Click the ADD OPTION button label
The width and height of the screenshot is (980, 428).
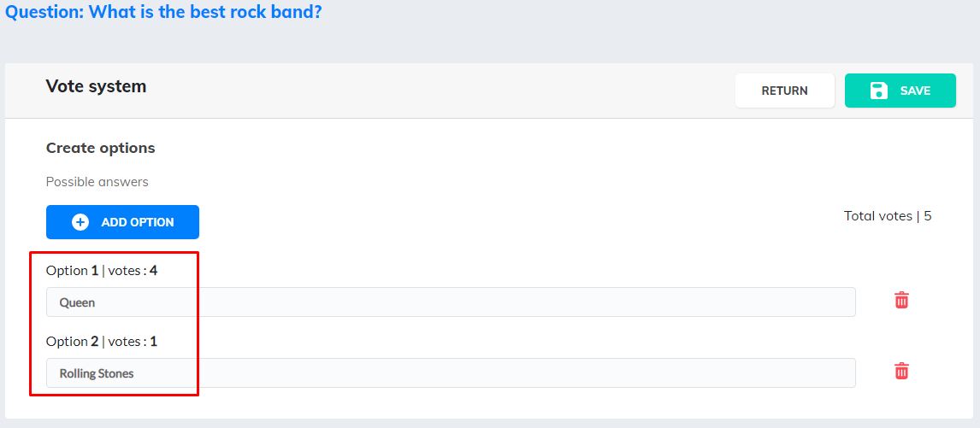coord(137,222)
